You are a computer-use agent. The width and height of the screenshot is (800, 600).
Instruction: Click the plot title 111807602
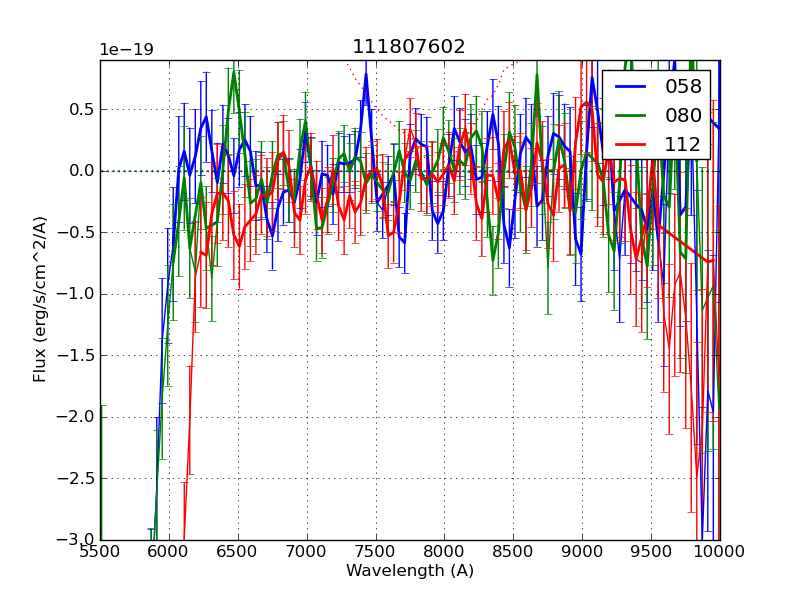tap(409, 47)
